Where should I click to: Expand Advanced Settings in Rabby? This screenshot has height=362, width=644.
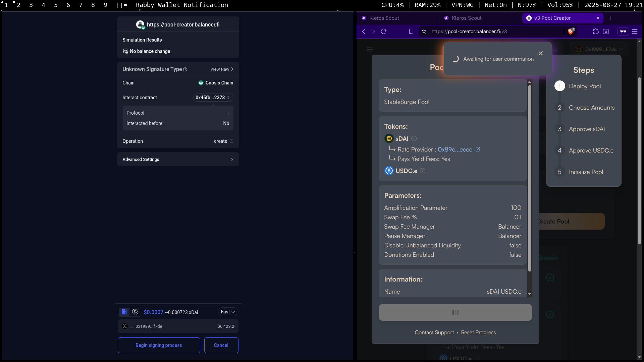tap(178, 160)
